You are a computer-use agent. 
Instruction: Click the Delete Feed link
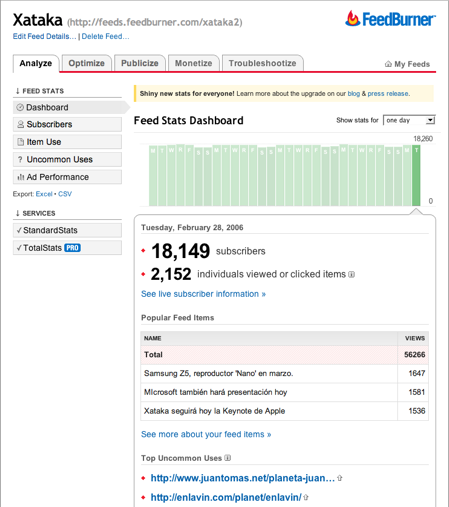coord(105,36)
